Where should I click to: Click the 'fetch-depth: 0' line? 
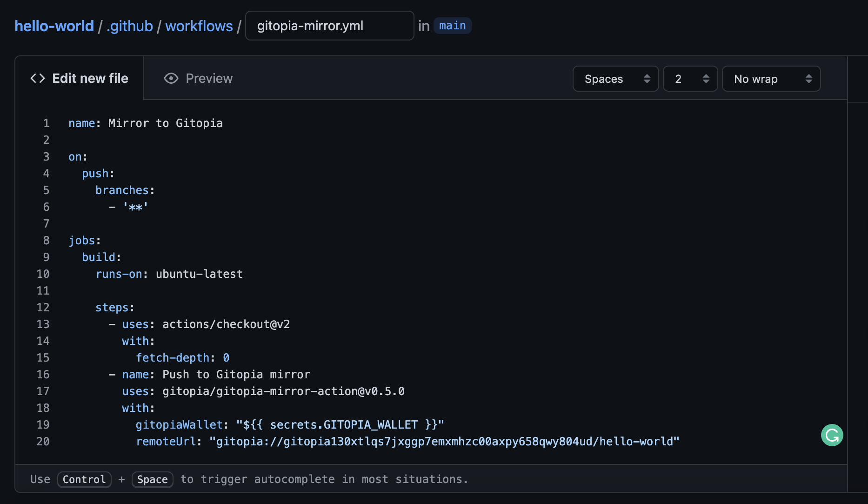pos(182,358)
